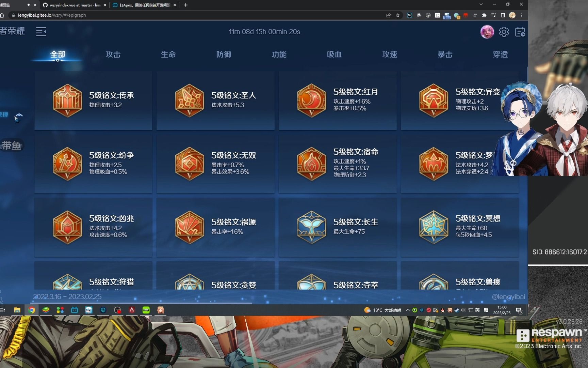This screenshot has height=368, width=588.
Task: Switch to the 攻速 tab
Action: tap(390, 55)
